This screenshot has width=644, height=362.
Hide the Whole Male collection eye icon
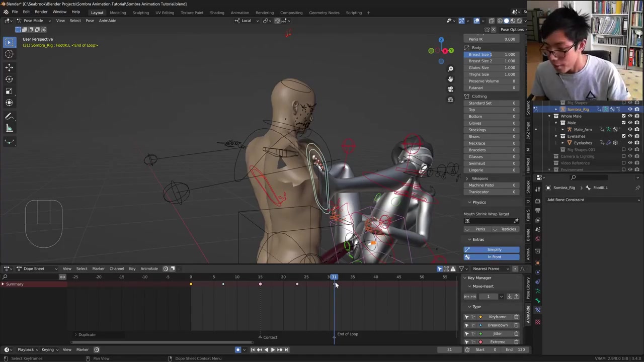point(630,116)
